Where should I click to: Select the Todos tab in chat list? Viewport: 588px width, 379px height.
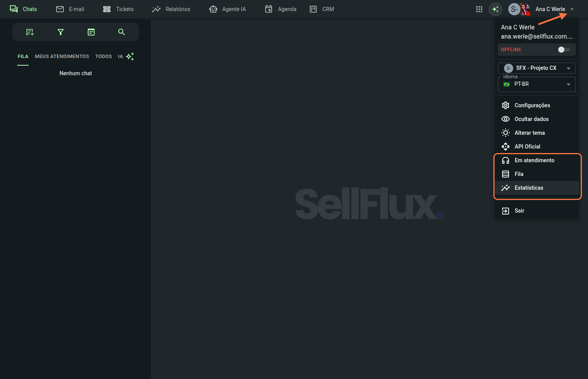(103, 56)
